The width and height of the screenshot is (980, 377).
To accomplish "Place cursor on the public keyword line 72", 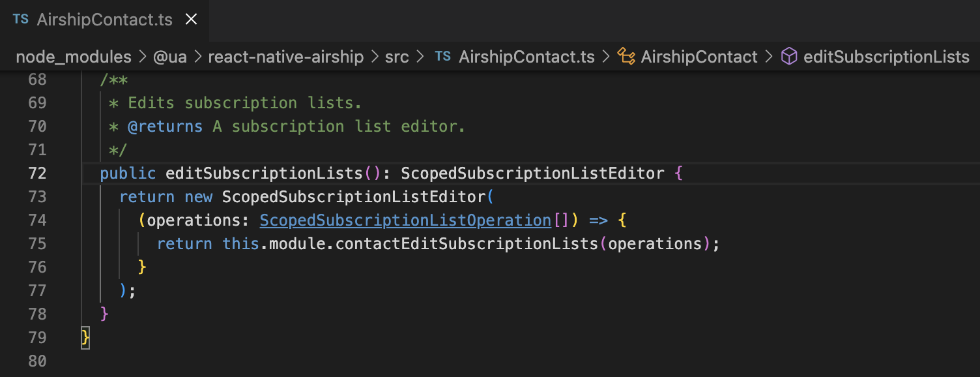I will click(x=128, y=173).
